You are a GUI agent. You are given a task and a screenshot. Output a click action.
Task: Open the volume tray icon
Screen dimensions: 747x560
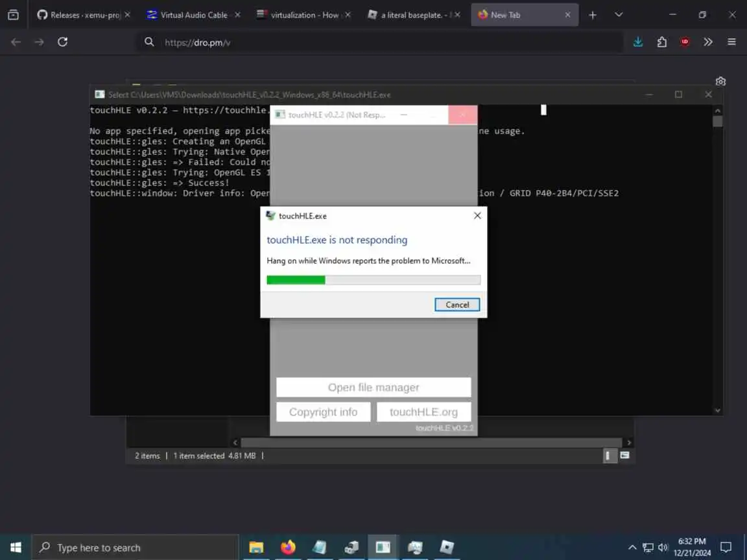[x=663, y=547]
